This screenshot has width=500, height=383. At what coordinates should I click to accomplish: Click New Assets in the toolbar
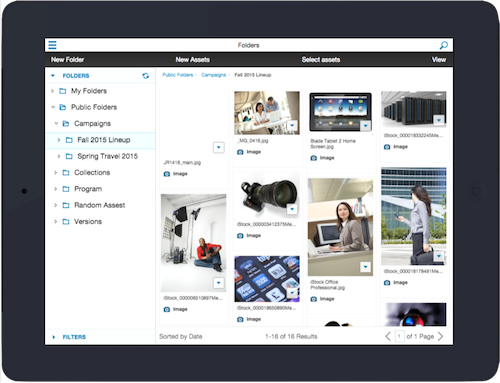coord(193,60)
